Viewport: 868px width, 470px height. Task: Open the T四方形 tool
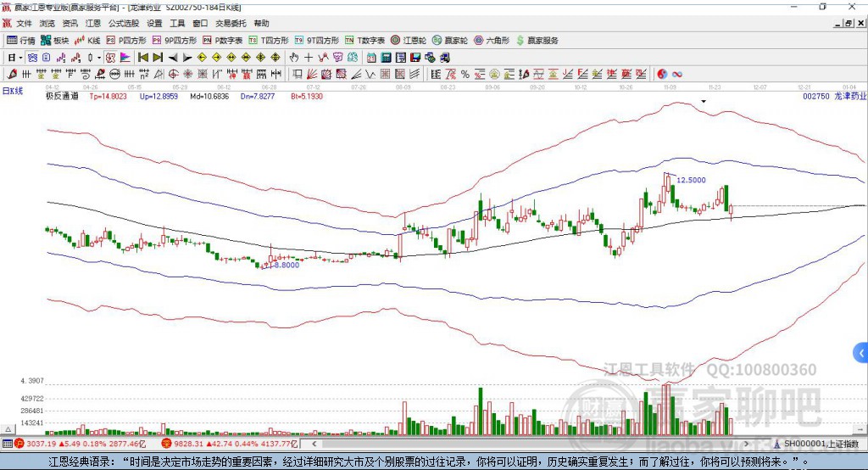click(x=269, y=41)
